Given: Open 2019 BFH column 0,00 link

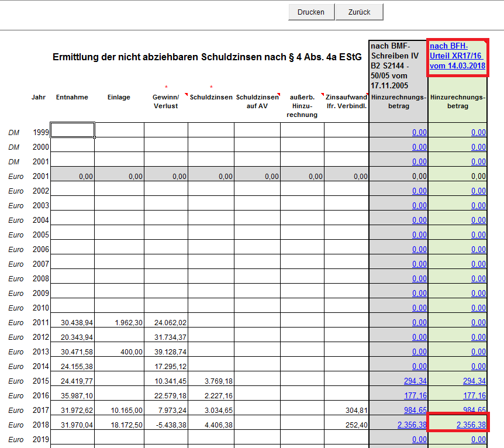Looking at the screenshot, I should 478,440.
